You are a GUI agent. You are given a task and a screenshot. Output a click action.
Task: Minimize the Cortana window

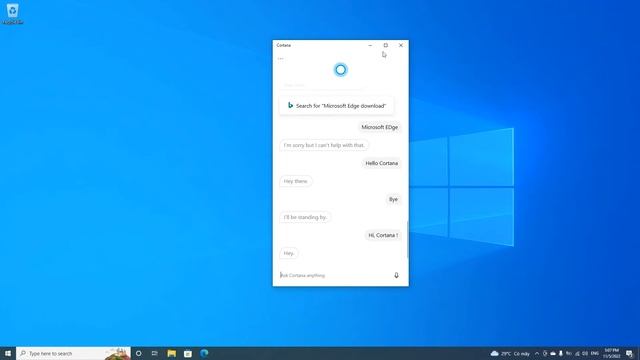(370, 45)
